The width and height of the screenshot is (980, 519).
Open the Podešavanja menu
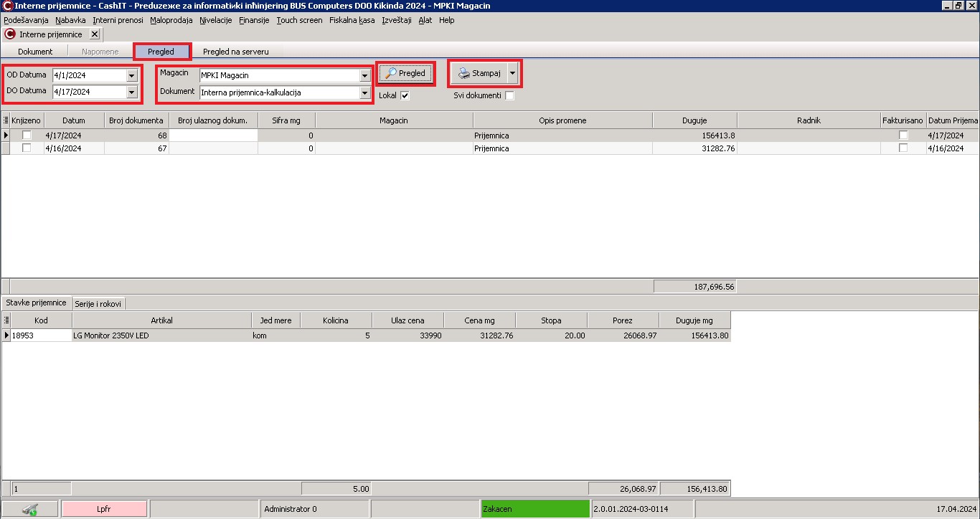coord(26,20)
